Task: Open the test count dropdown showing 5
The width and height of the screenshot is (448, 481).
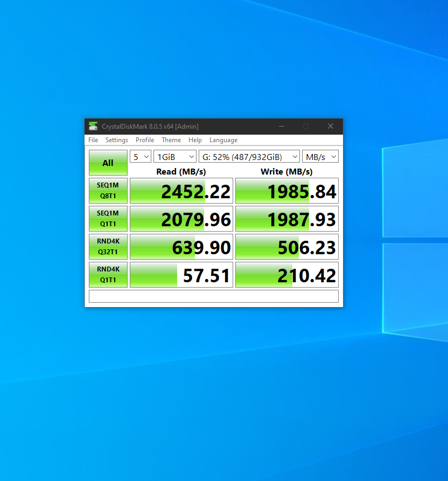Action: click(x=141, y=157)
